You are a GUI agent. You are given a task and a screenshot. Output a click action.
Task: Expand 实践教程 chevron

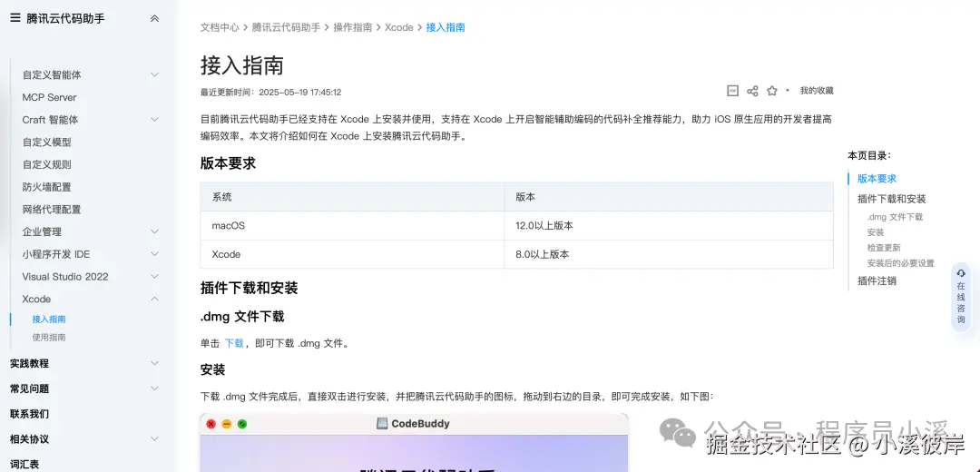(x=155, y=363)
